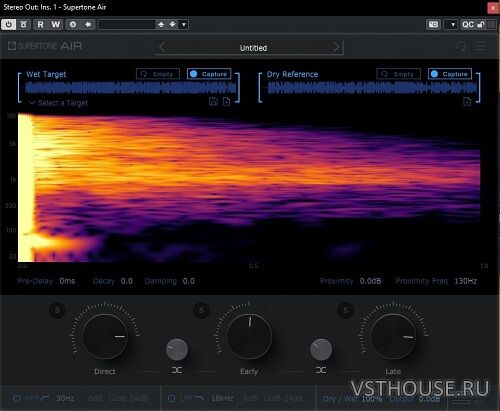Click the bypass icon next to power

23,24
